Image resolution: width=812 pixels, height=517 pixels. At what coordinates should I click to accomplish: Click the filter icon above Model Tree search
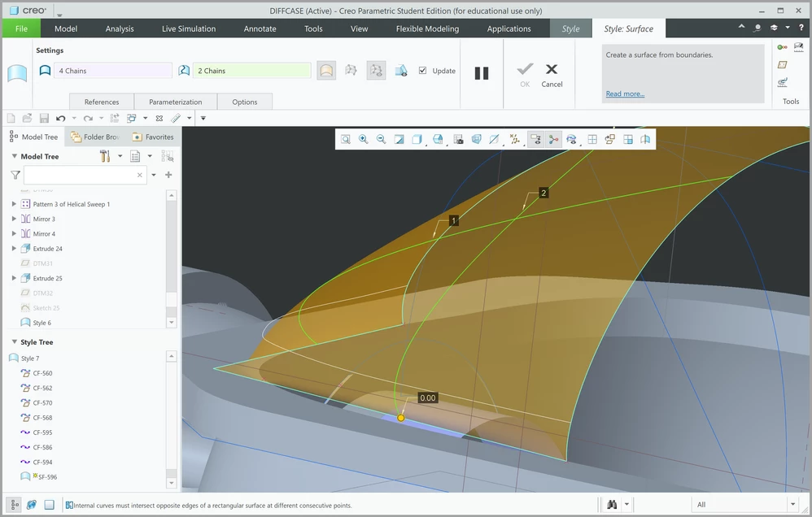pyautogui.click(x=14, y=175)
